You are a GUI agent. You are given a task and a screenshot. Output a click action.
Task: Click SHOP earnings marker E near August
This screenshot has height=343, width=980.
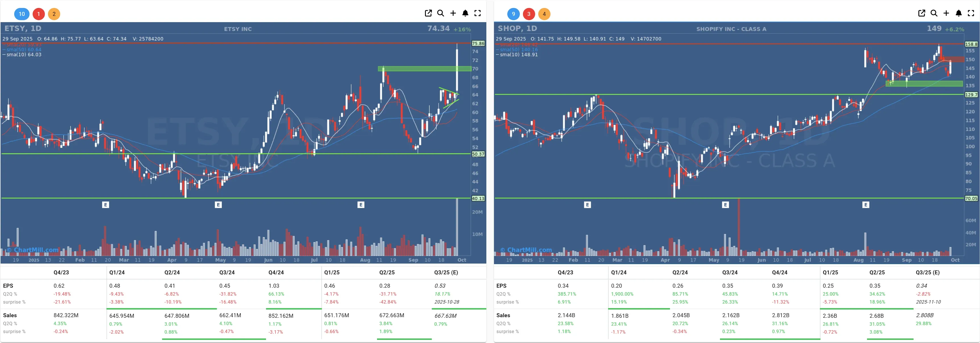tap(866, 205)
